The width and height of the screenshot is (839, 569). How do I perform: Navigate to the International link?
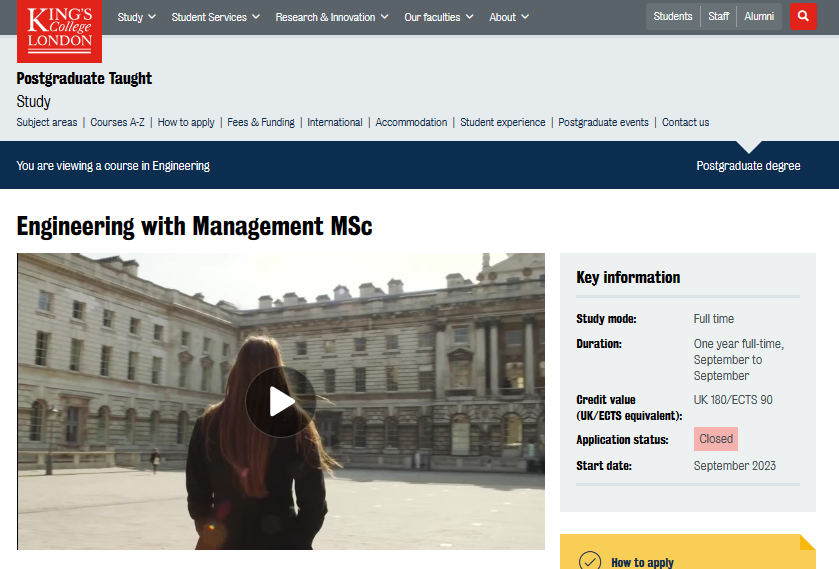(x=335, y=123)
